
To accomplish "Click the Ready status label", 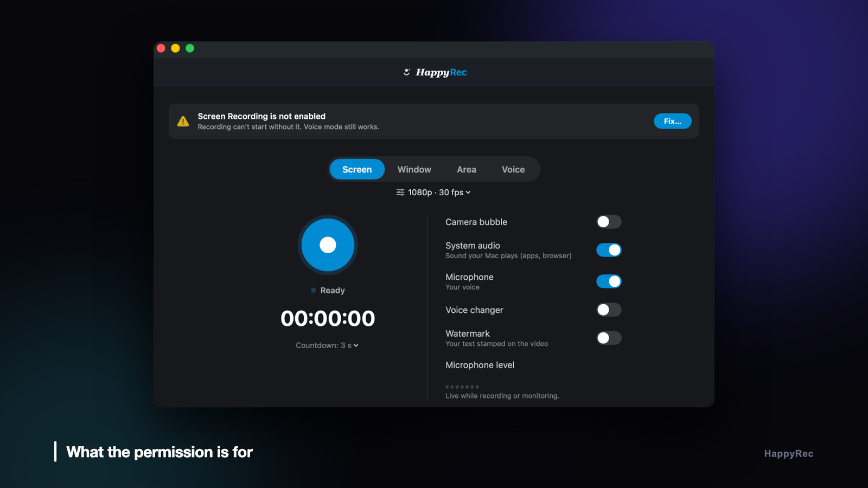I will click(x=333, y=290).
